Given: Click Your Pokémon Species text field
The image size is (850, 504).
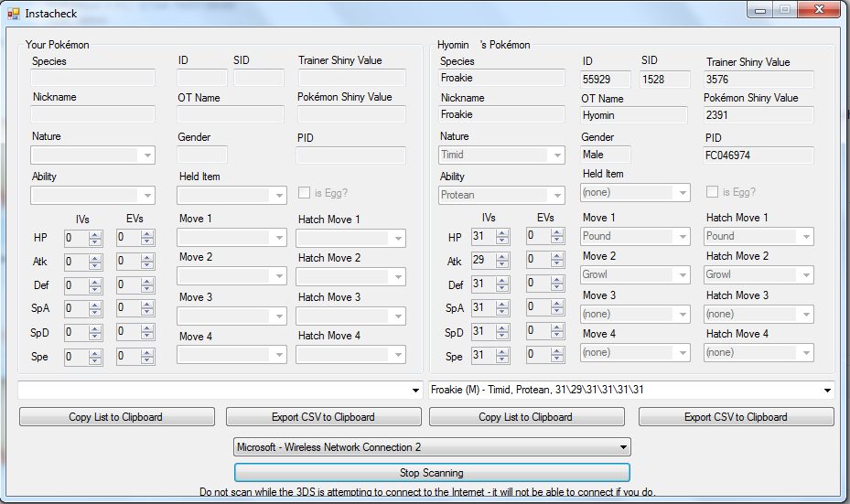Looking at the screenshot, I should point(93,78).
